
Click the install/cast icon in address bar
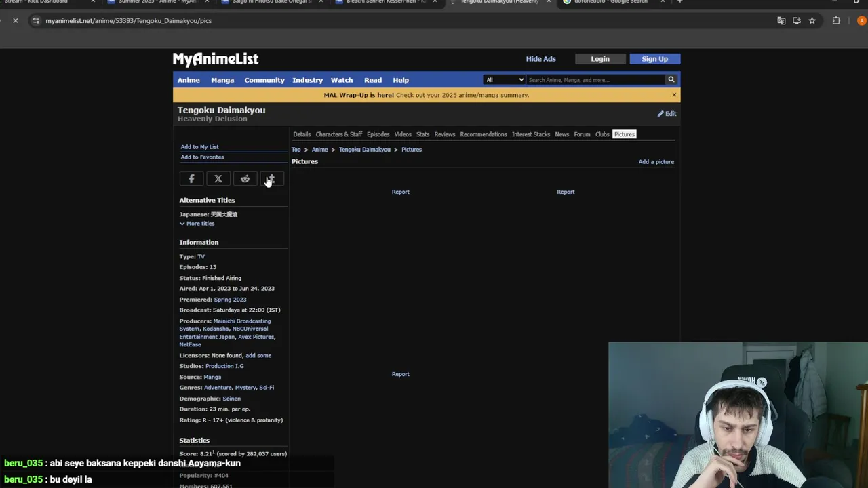797,21
